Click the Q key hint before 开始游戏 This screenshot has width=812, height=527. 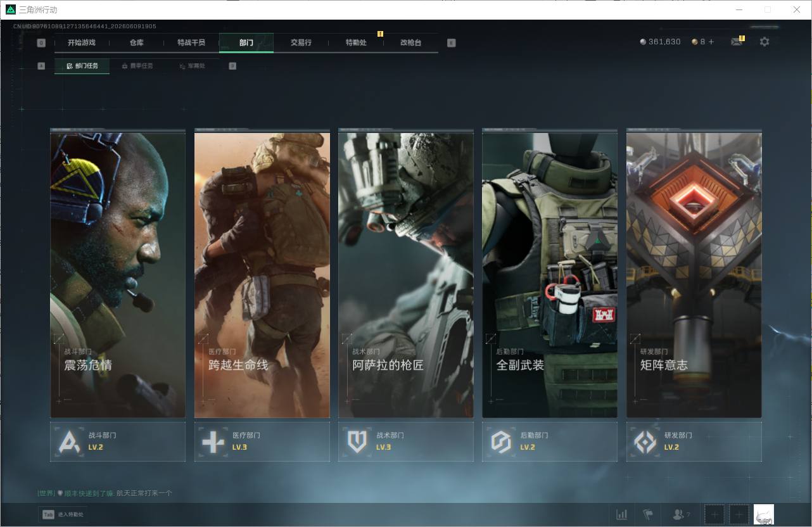point(41,43)
